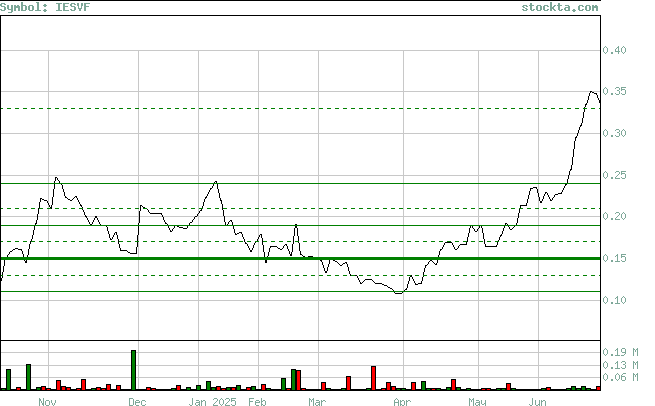655x406 pixels.
Task: Click the stockta.com watermark text
Action: click(x=559, y=7)
